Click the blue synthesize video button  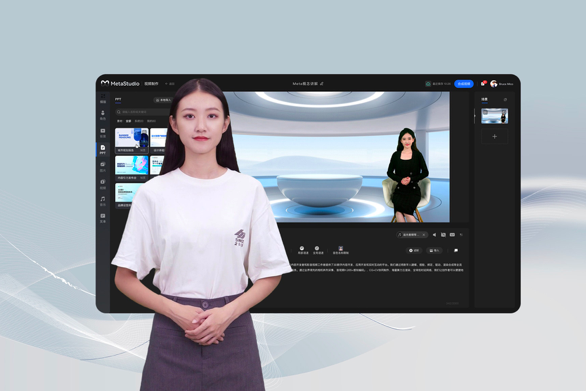(x=464, y=84)
